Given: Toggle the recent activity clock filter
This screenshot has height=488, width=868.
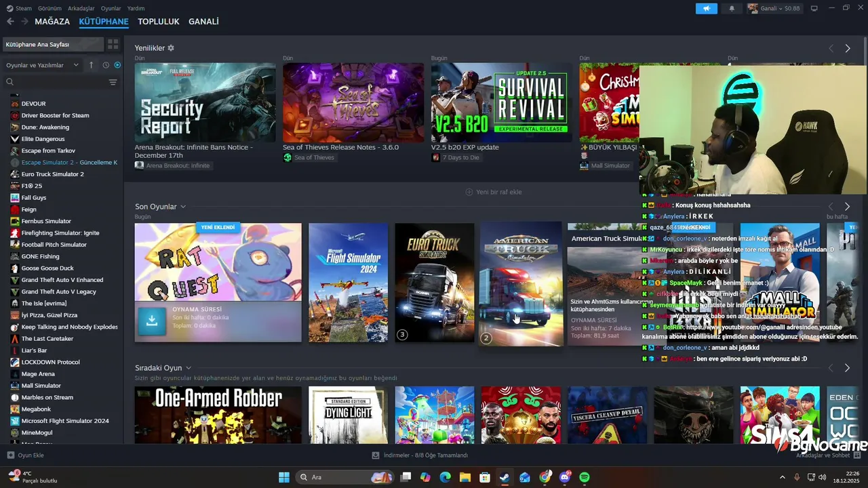Looking at the screenshot, I should click(x=106, y=65).
